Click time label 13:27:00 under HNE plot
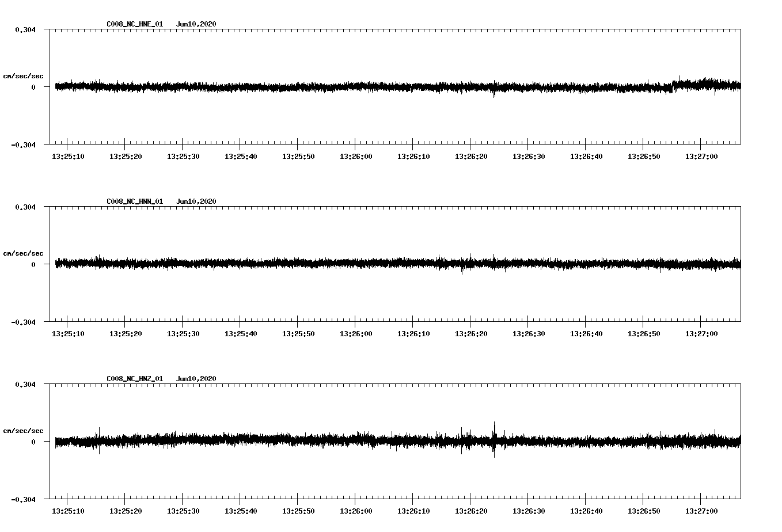The image size is (782, 532). [701, 156]
